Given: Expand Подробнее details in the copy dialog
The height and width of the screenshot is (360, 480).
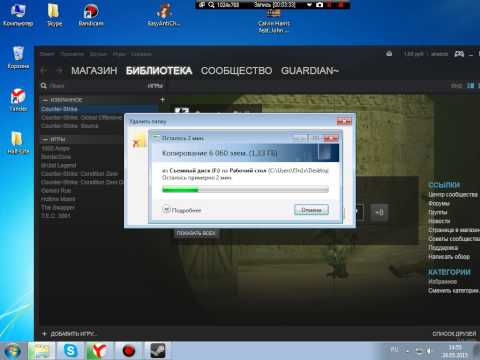Looking at the screenshot, I should 182,210.
